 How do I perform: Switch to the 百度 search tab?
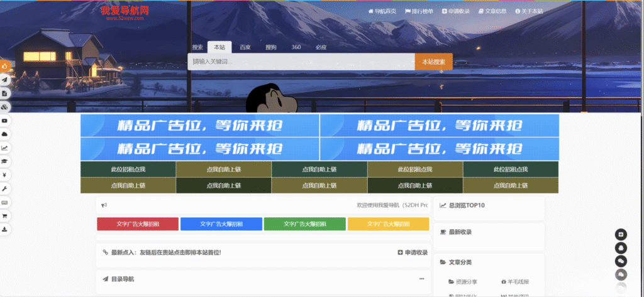click(245, 47)
